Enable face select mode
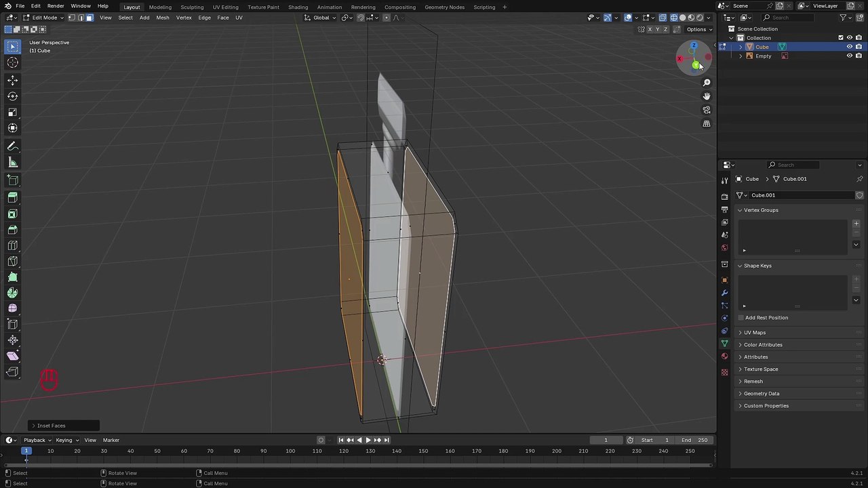The width and height of the screenshot is (868, 488). point(89,18)
